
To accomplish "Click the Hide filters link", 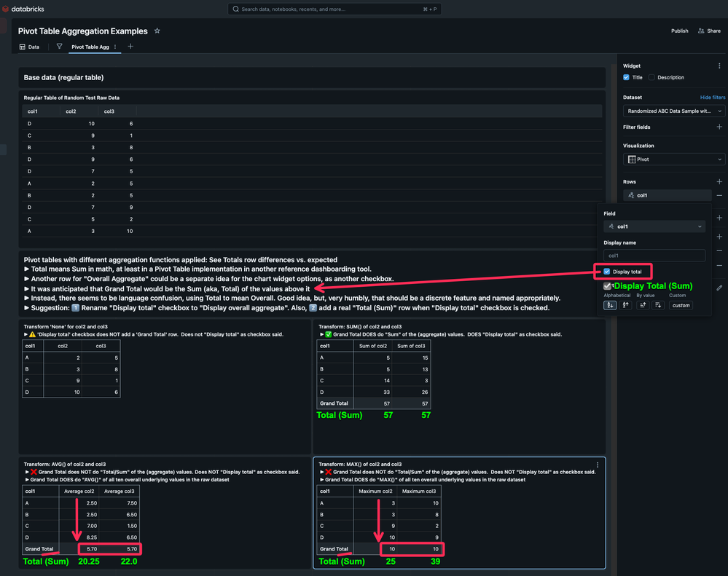I will pos(712,97).
